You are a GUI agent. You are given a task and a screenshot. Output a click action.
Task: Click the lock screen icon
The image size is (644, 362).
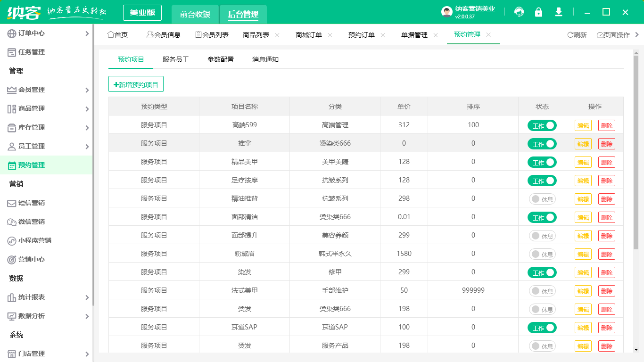pos(538,12)
